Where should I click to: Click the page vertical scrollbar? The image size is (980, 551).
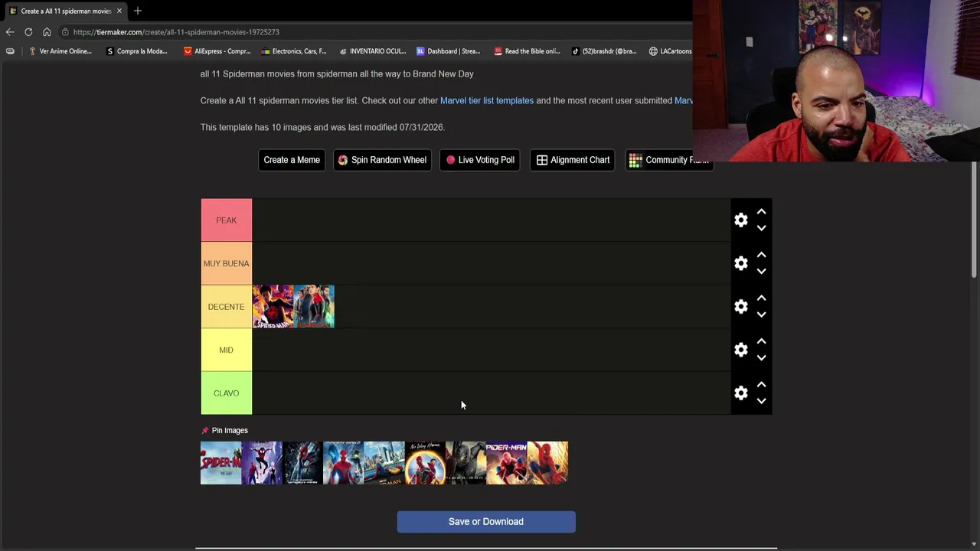(x=975, y=220)
